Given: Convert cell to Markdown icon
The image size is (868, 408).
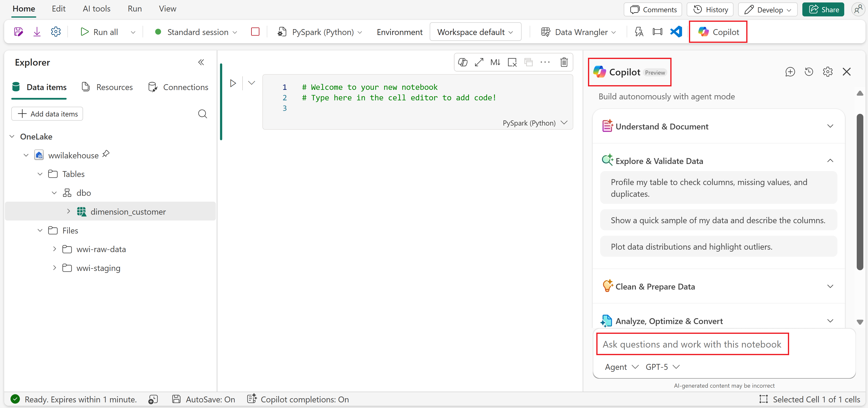Looking at the screenshot, I should [x=495, y=62].
